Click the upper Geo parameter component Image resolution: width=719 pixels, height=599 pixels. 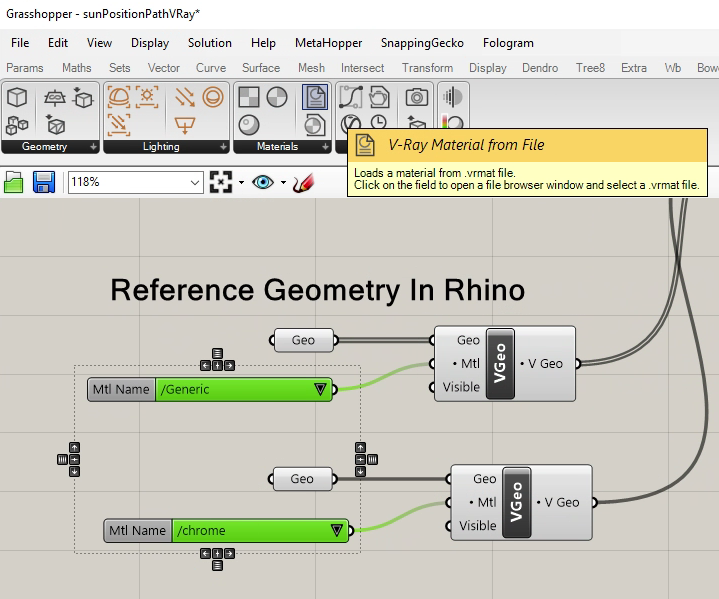(x=303, y=340)
